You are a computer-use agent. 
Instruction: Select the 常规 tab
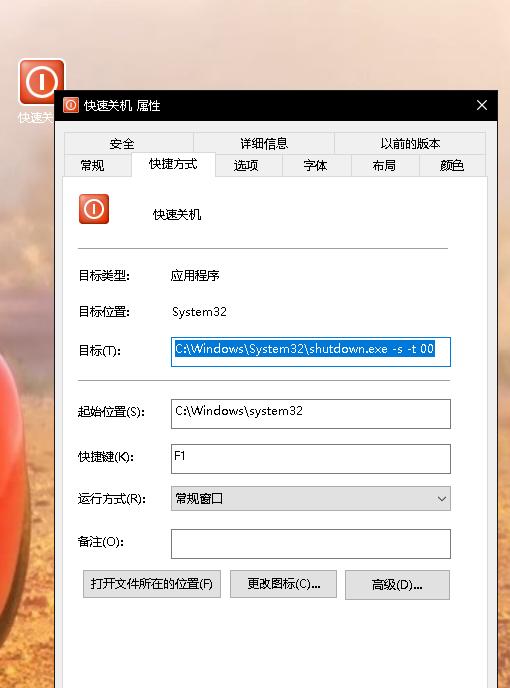click(92, 165)
